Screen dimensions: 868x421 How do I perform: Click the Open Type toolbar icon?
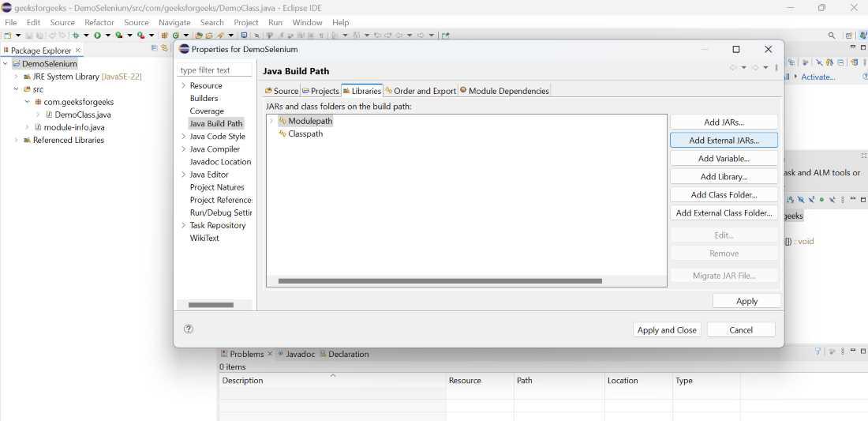point(199,36)
